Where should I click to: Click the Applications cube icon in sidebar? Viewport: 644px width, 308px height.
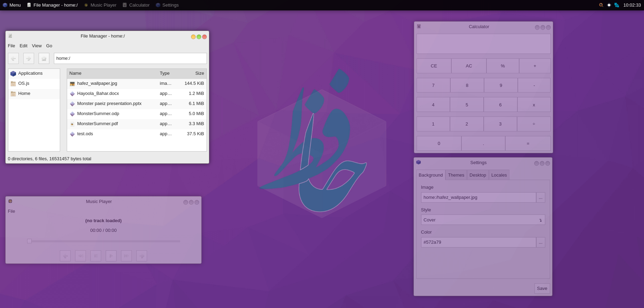13,74
